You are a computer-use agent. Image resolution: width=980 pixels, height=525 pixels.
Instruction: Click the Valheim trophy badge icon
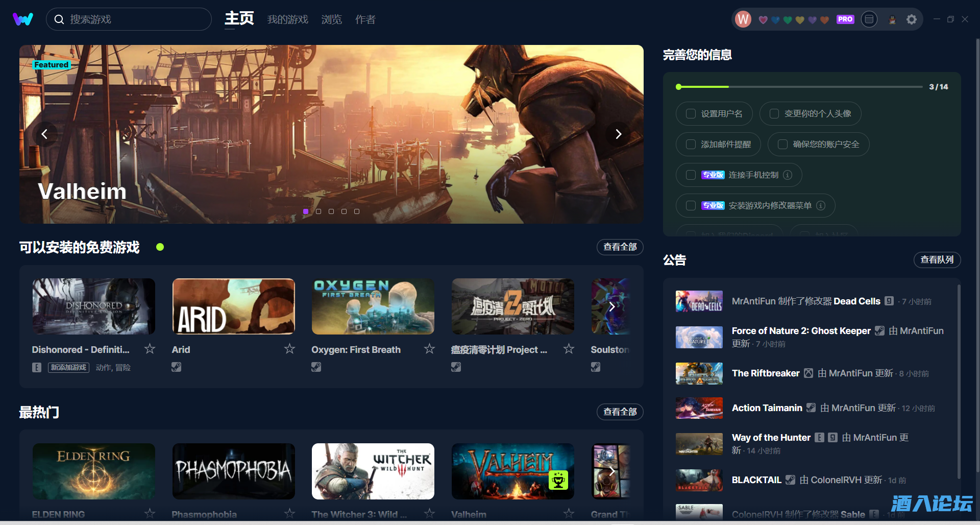point(558,480)
